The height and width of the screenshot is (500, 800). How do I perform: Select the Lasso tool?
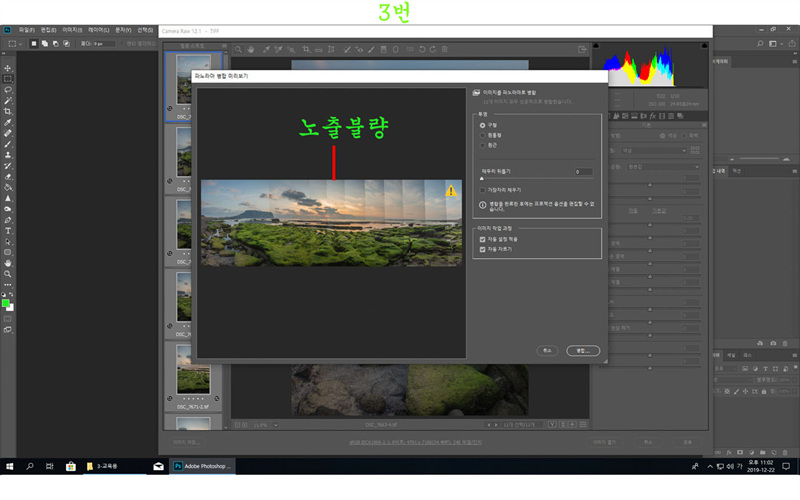tap(8, 90)
